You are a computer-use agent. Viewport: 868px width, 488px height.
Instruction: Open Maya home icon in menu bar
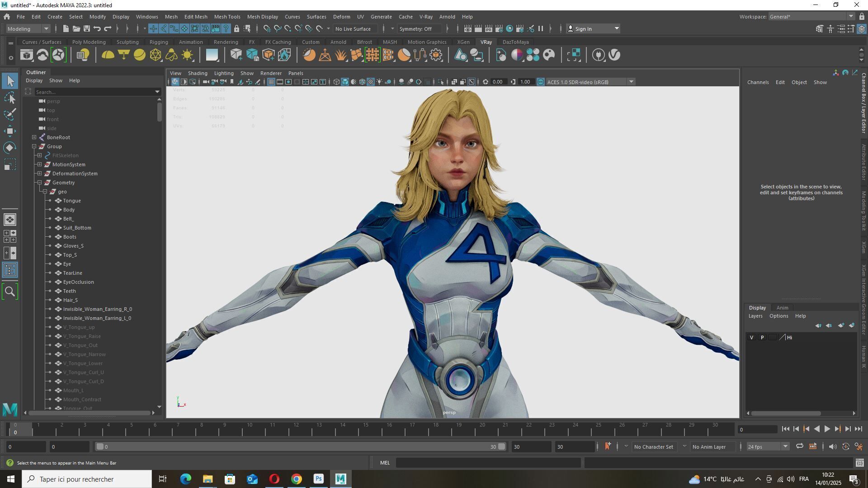[7, 17]
